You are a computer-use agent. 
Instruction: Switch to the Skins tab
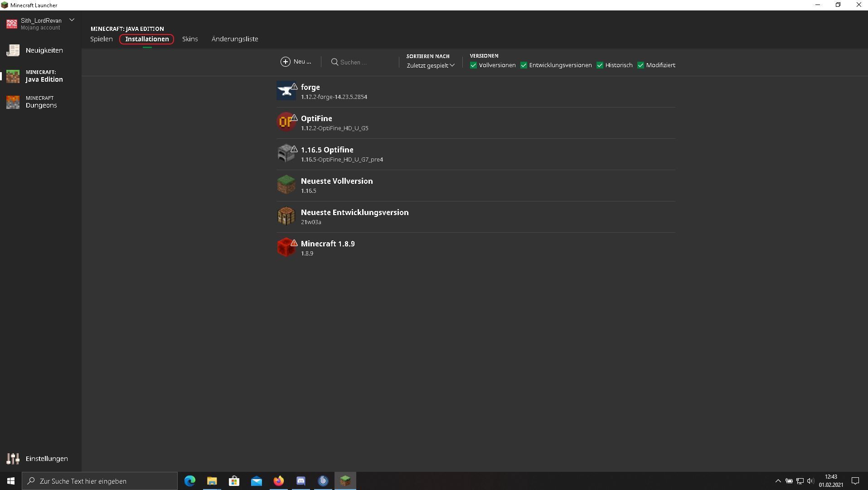(190, 39)
